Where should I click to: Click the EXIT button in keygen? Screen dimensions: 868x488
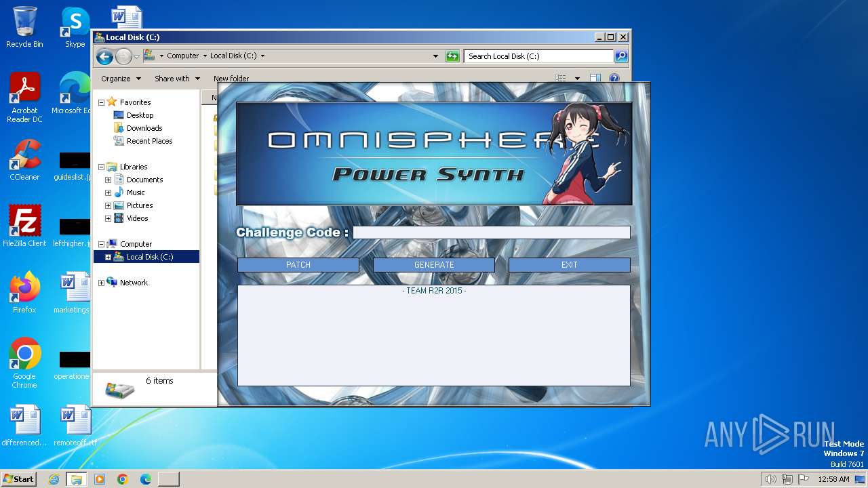pos(570,265)
